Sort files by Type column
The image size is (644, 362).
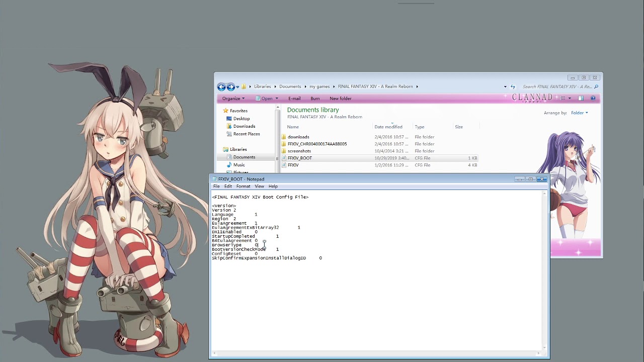(x=420, y=127)
